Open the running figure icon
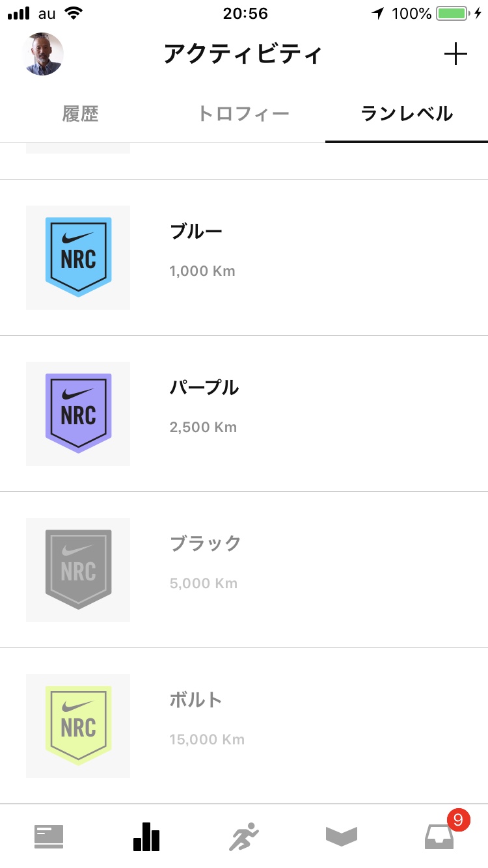 (x=244, y=837)
